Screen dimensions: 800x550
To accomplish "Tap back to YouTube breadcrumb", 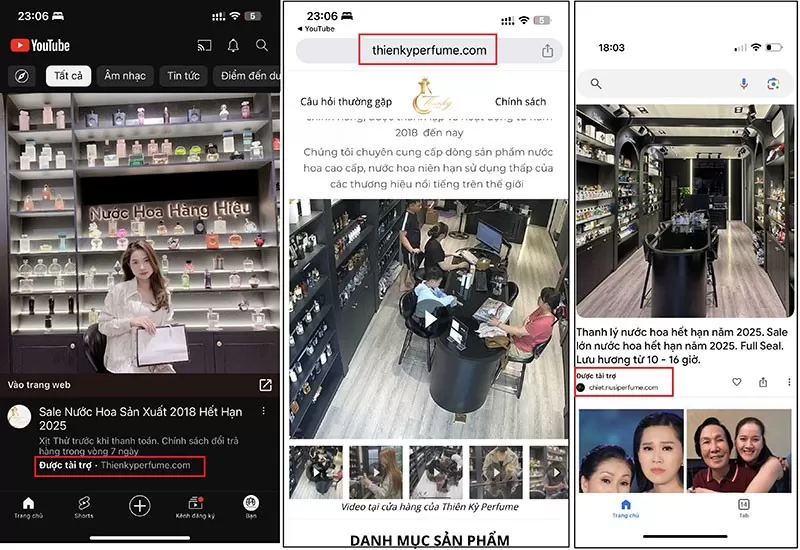I will tap(316, 29).
